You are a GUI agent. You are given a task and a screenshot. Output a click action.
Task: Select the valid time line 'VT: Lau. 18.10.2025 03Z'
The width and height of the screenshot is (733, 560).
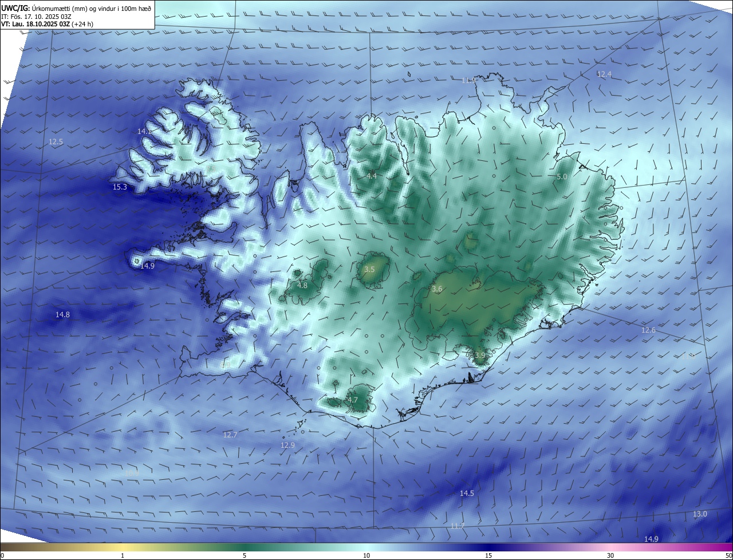[36, 24]
